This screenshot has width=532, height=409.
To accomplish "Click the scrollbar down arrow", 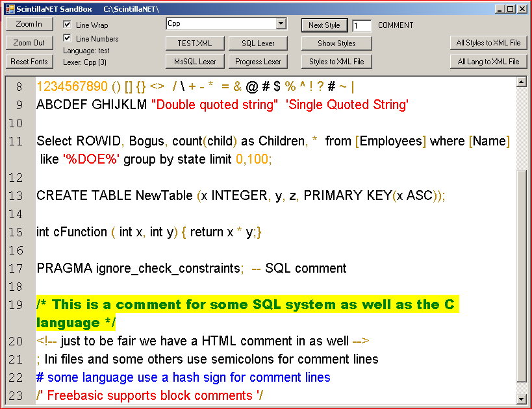I will pos(522,399).
